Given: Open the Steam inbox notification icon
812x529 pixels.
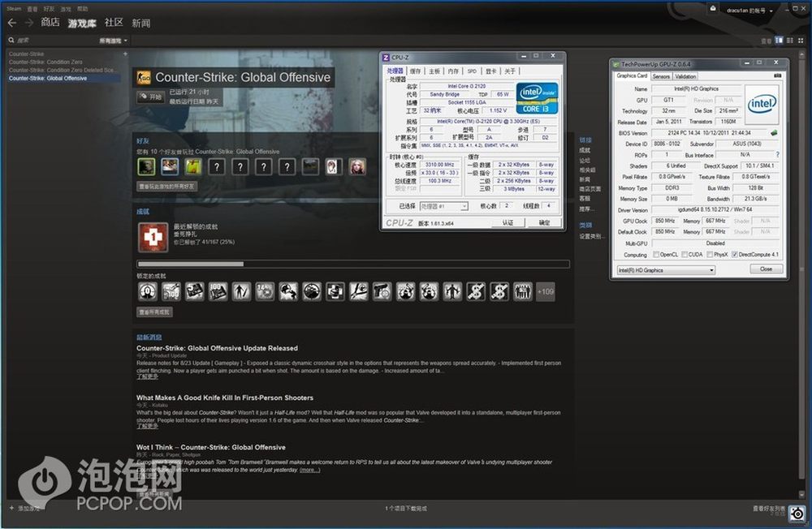Looking at the screenshot, I should (713, 9).
